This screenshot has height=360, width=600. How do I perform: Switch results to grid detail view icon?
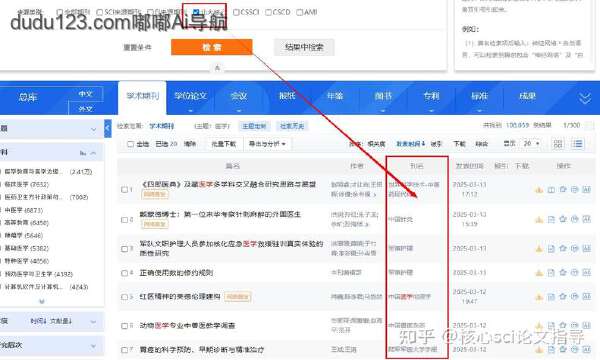click(558, 144)
